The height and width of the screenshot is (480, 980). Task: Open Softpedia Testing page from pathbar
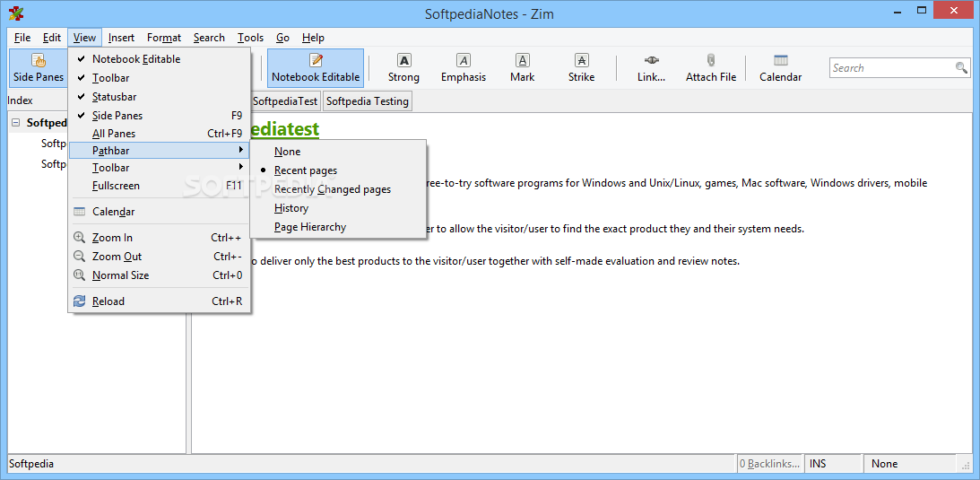pyautogui.click(x=368, y=100)
